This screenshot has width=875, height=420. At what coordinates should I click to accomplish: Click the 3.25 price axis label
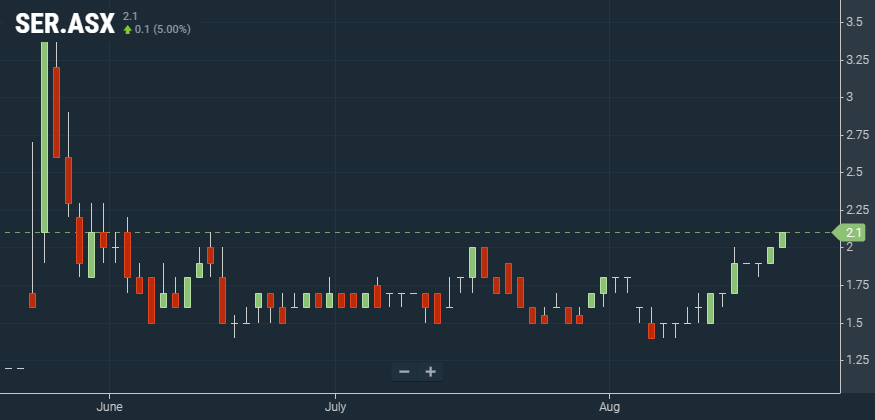(x=858, y=60)
